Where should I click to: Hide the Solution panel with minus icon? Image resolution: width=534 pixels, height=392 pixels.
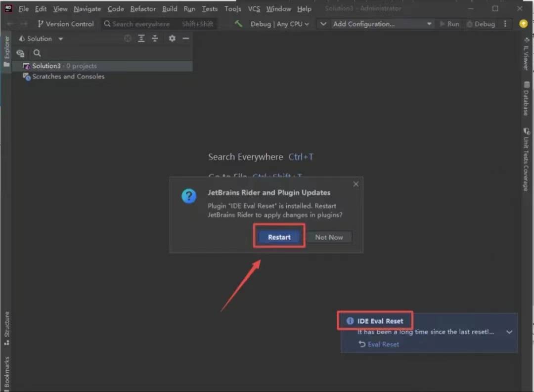tap(185, 39)
